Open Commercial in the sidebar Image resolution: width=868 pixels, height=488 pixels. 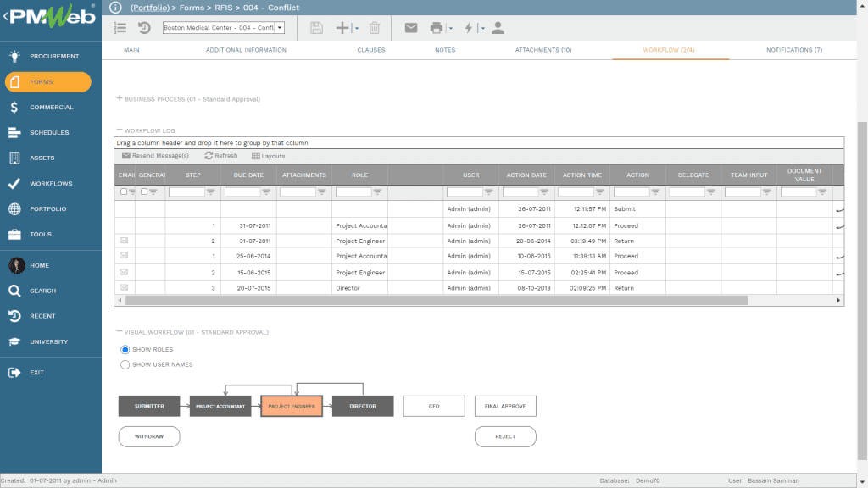point(50,108)
